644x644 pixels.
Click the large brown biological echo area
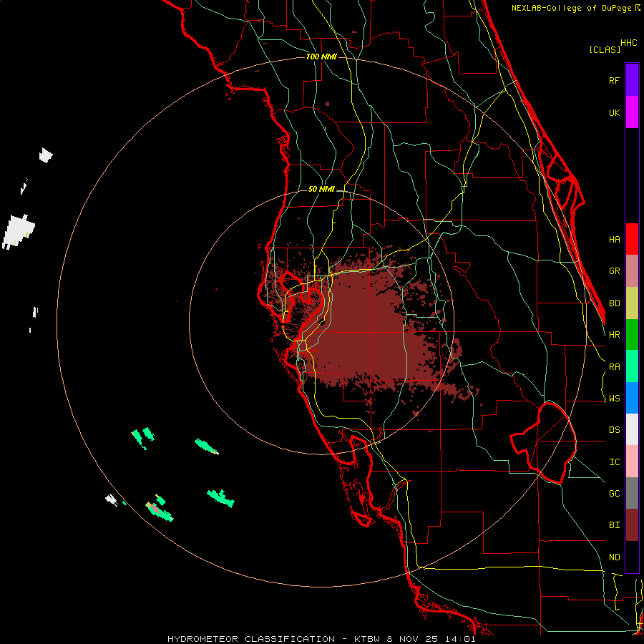point(361,328)
